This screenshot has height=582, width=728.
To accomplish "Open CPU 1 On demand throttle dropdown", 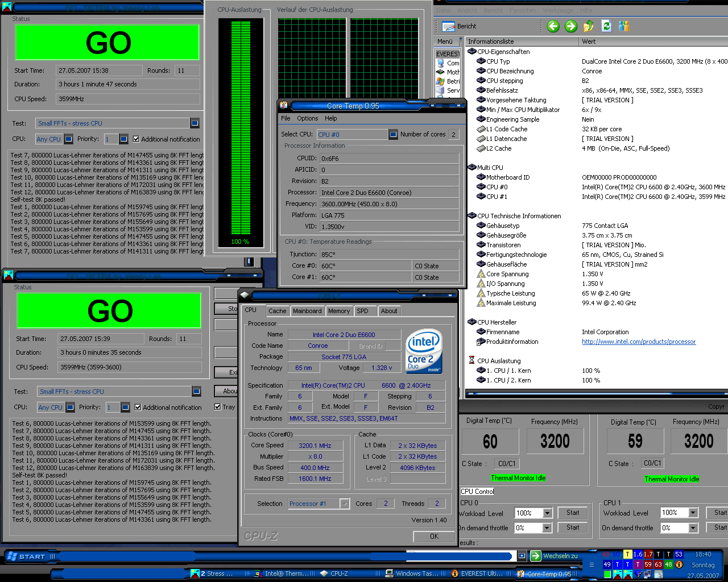I will (693, 527).
